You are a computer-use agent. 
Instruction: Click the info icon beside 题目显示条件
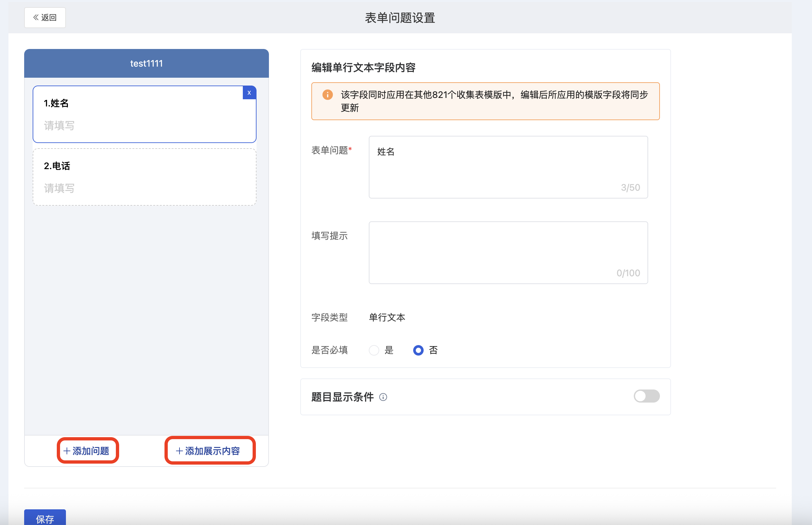coord(383,397)
